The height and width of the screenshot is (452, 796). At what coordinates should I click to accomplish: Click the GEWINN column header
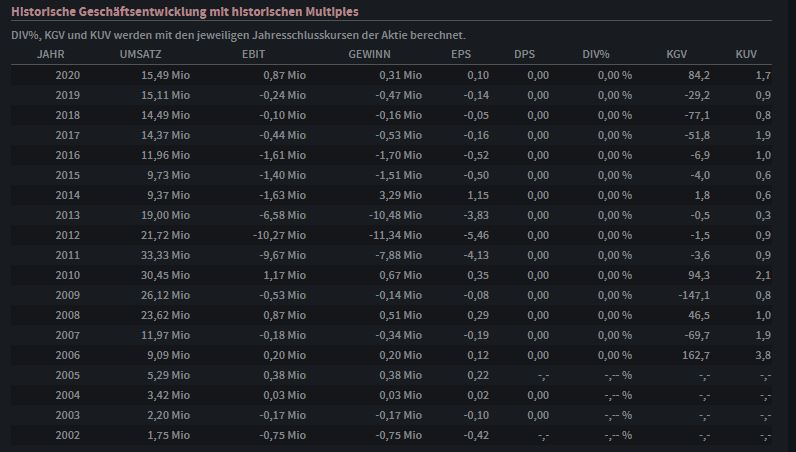[369, 54]
